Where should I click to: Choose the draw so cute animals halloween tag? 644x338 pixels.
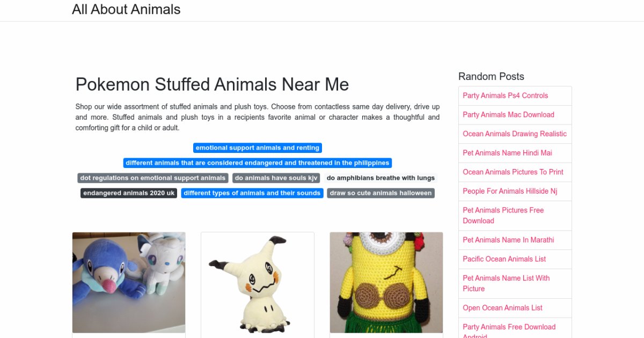coord(380,193)
